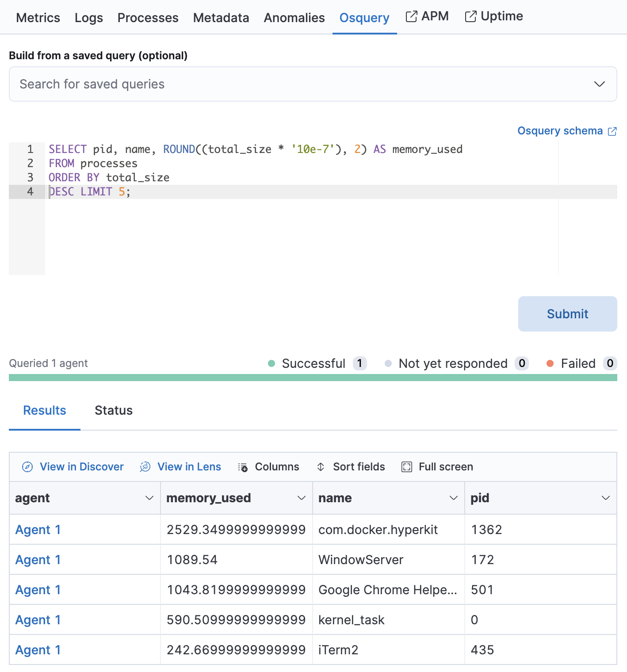627x672 pixels.
Task: Open the memory_used column header menu
Action: click(x=302, y=498)
